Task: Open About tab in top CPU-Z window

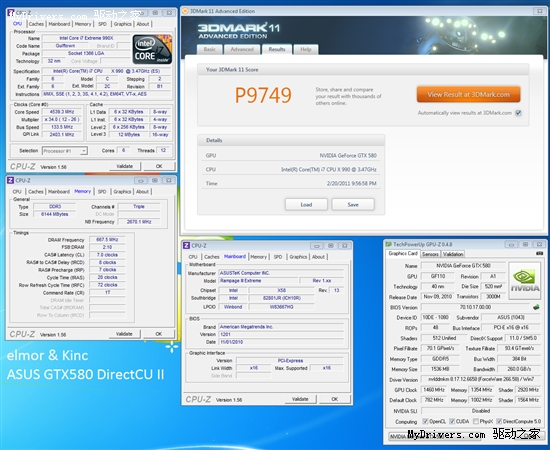Action: [143, 24]
